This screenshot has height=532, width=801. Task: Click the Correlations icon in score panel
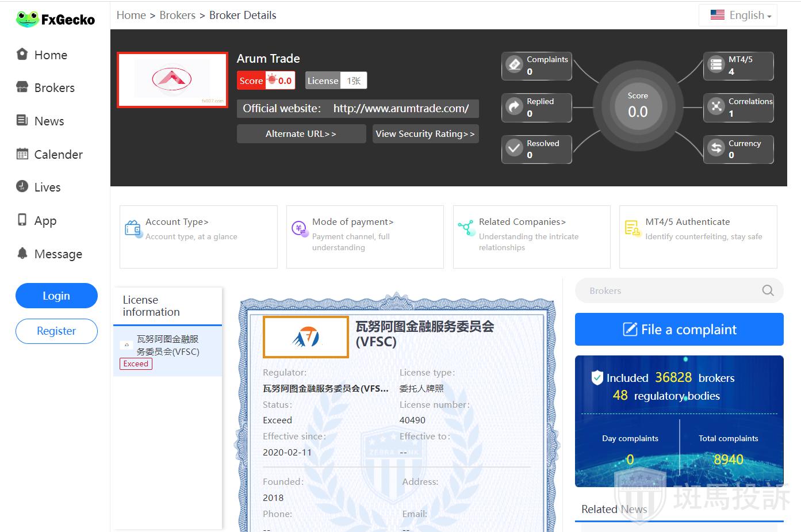(x=716, y=106)
